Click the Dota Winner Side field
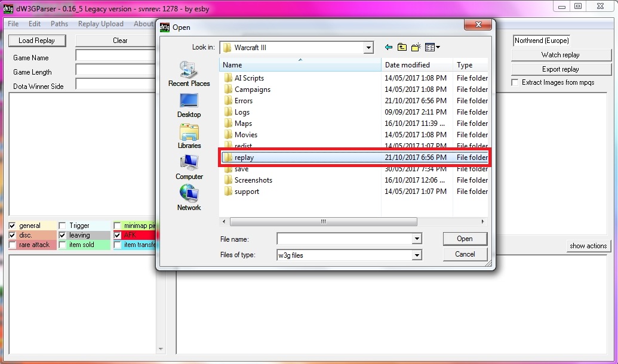The image size is (618, 364). click(x=116, y=84)
